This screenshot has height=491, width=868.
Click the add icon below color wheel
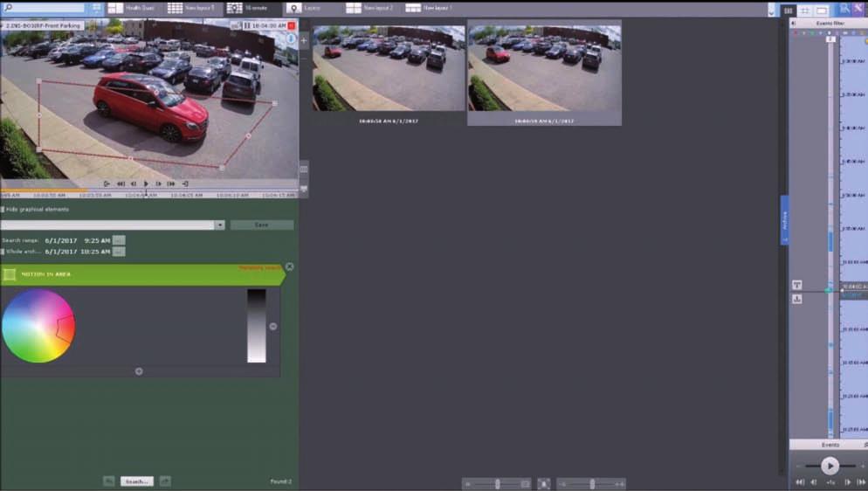[x=139, y=371]
